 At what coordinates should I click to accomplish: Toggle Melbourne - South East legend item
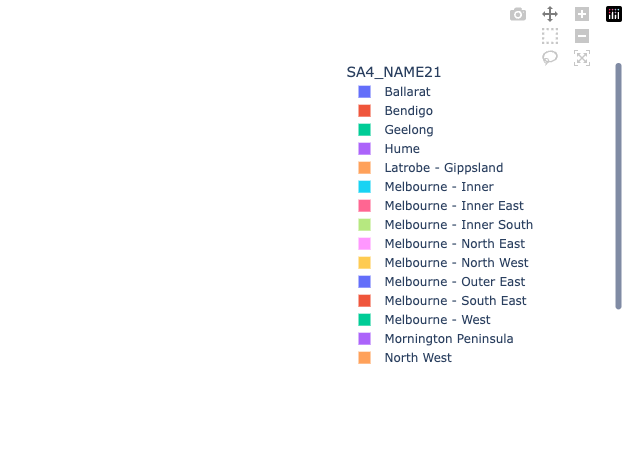point(455,301)
